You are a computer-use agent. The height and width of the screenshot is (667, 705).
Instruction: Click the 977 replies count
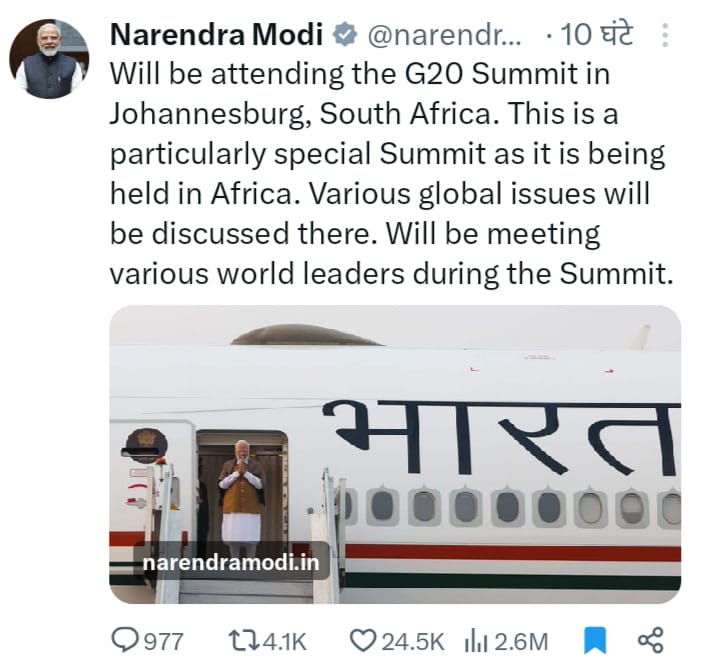(x=165, y=640)
